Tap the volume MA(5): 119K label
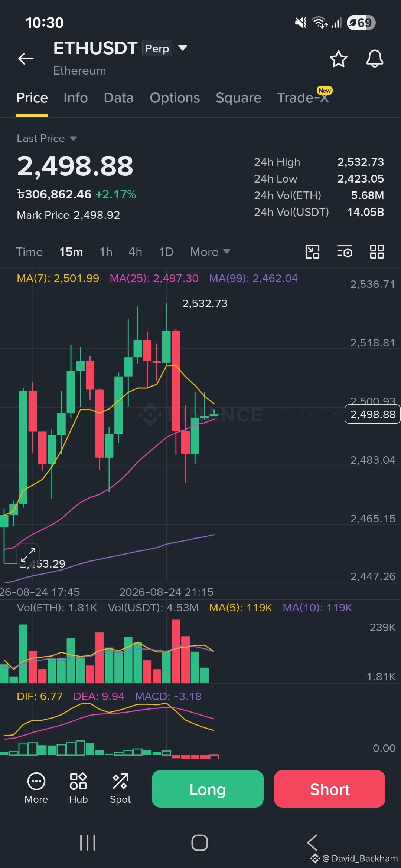The width and height of the screenshot is (401, 868). (241, 608)
